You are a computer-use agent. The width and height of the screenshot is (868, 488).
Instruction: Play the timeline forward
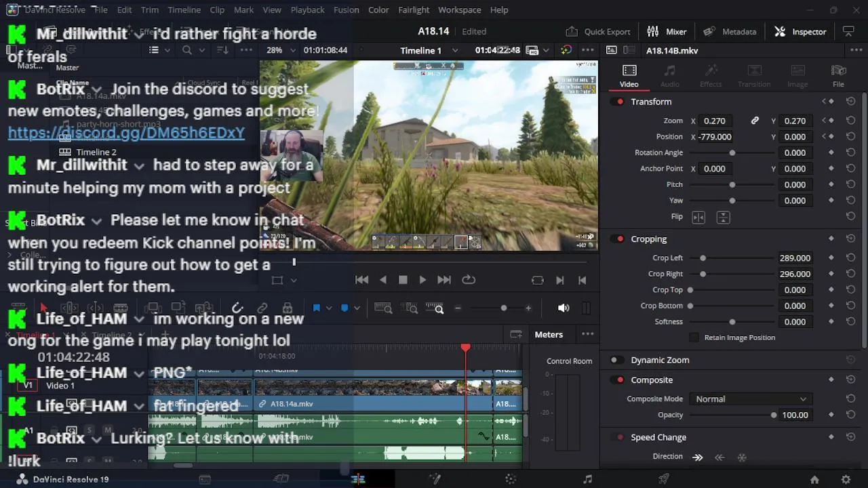(422, 279)
